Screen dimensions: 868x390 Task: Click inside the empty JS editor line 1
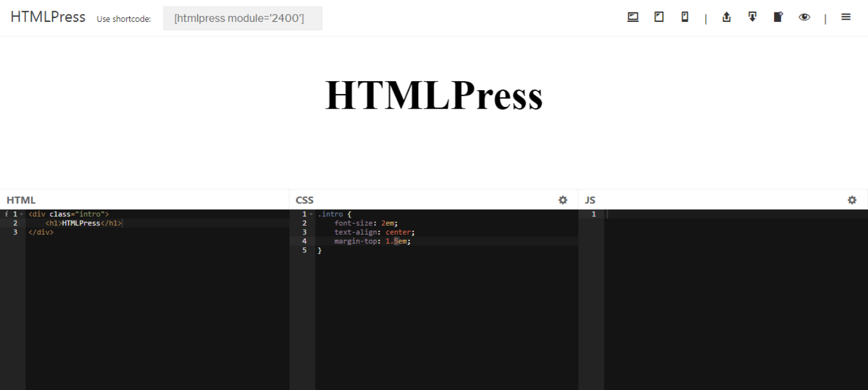(728, 214)
